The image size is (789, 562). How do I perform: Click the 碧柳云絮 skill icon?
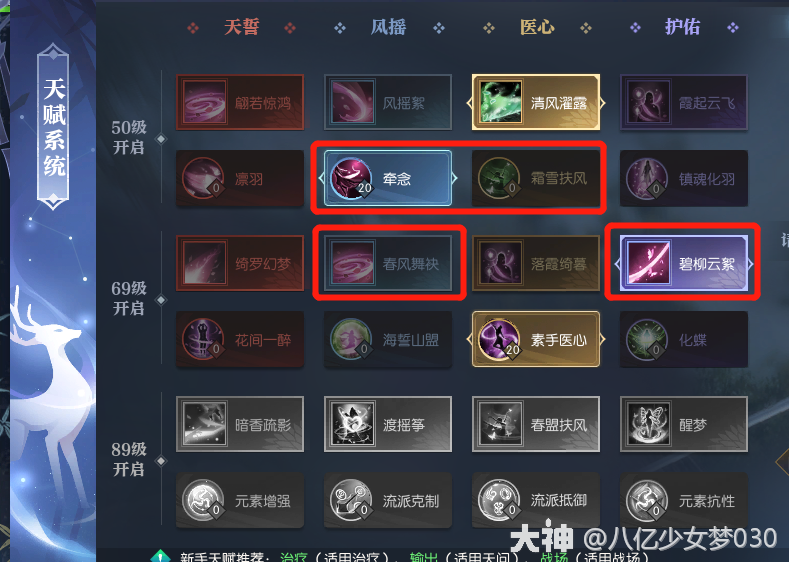pyautogui.click(x=649, y=263)
